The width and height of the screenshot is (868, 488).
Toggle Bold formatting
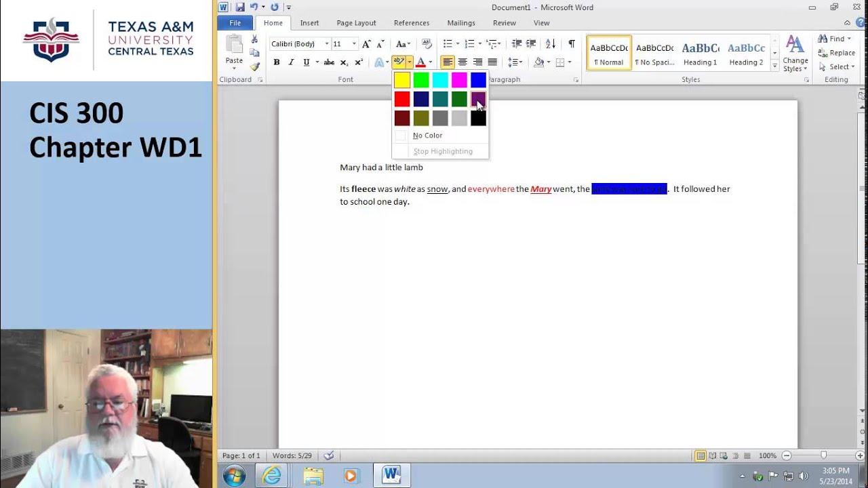point(277,62)
